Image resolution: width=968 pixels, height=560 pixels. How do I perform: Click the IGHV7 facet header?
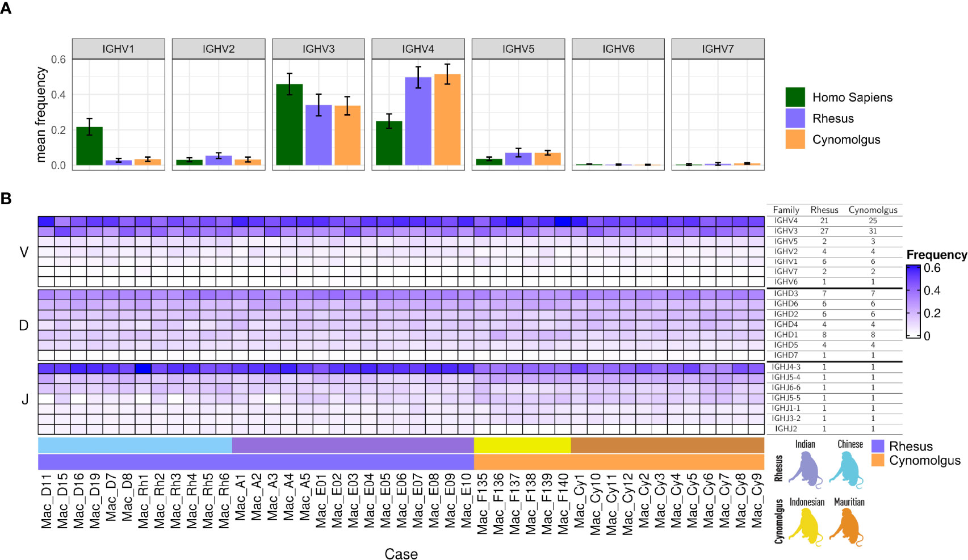(718, 49)
